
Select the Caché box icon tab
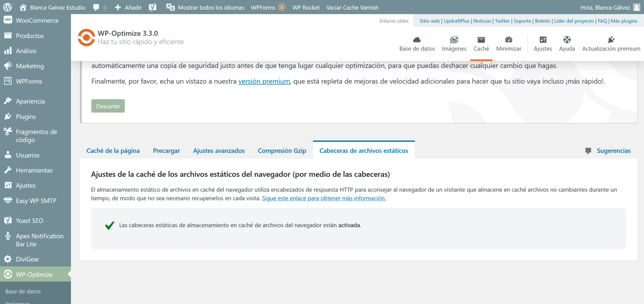click(x=481, y=40)
